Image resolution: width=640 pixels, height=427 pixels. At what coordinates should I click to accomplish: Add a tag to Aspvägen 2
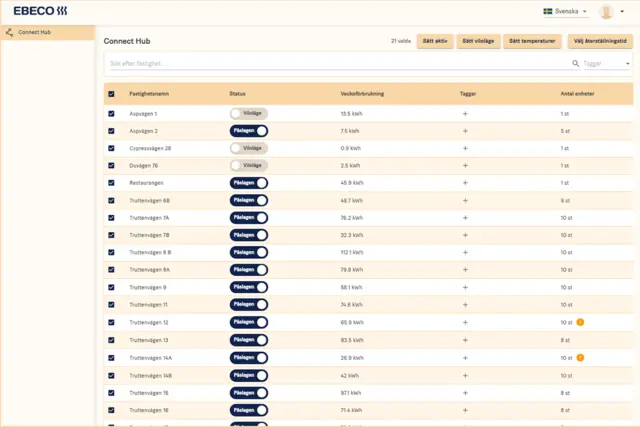tap(465, 131)
